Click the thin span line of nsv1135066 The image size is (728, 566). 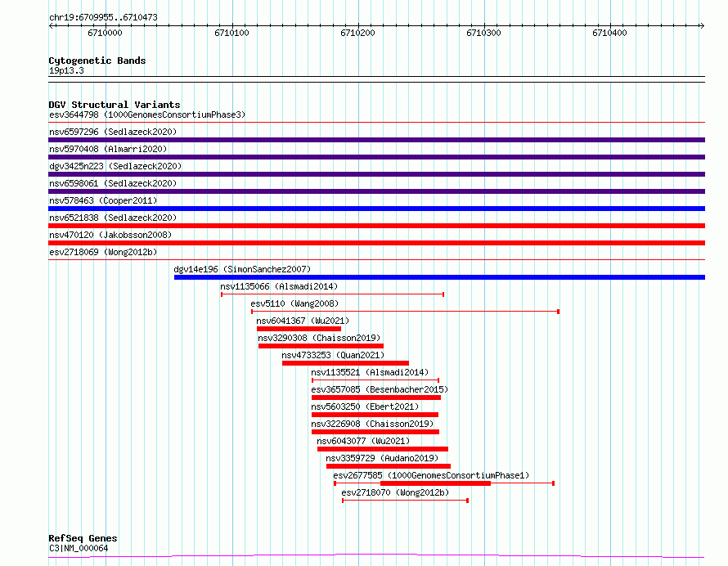pyautogui.click(x=332, y=294)
